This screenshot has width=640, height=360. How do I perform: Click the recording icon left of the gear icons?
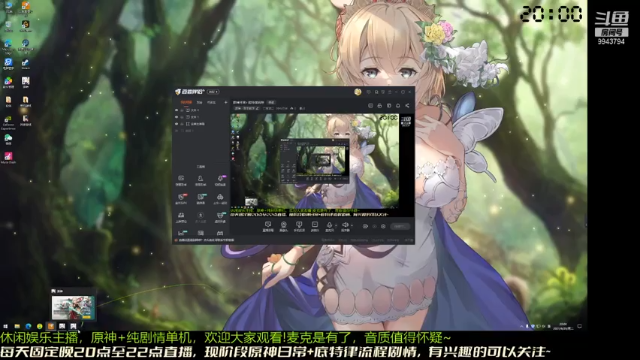[365, 226]
